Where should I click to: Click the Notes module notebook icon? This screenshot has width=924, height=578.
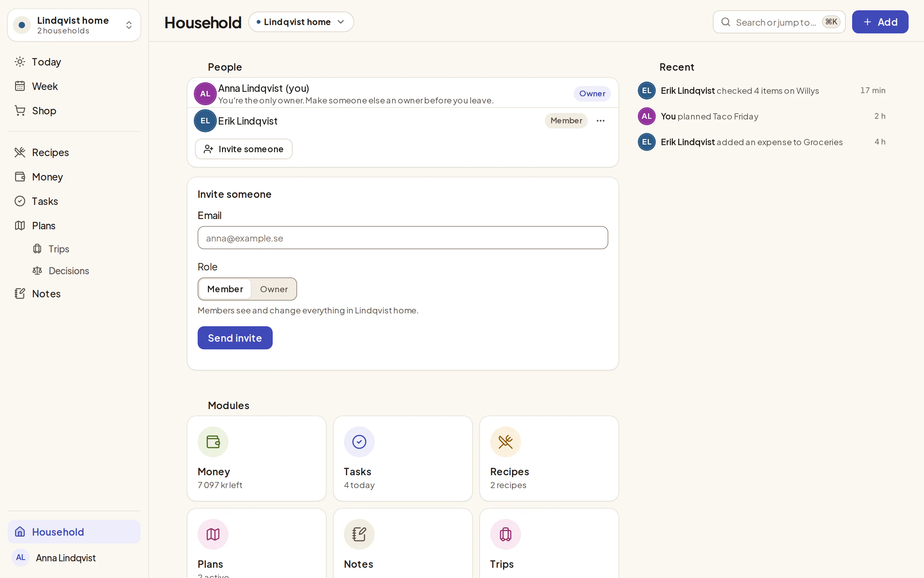pyautogui.click(x=359, y=534)
